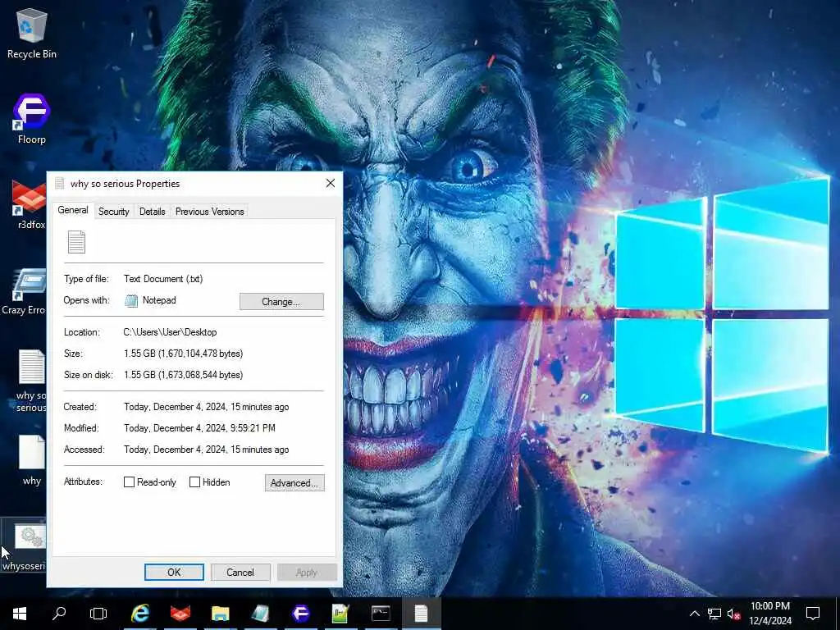This screenshot has height=630, width=840.
Task: Show hidden system tray icons
Action: (694, 614)
